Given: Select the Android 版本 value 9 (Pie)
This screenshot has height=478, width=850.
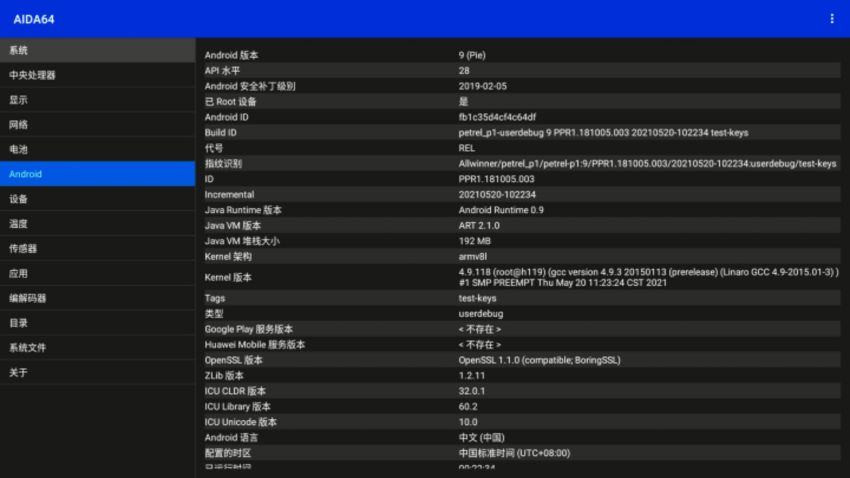Looking at the screenshot, I should (472, 55).
